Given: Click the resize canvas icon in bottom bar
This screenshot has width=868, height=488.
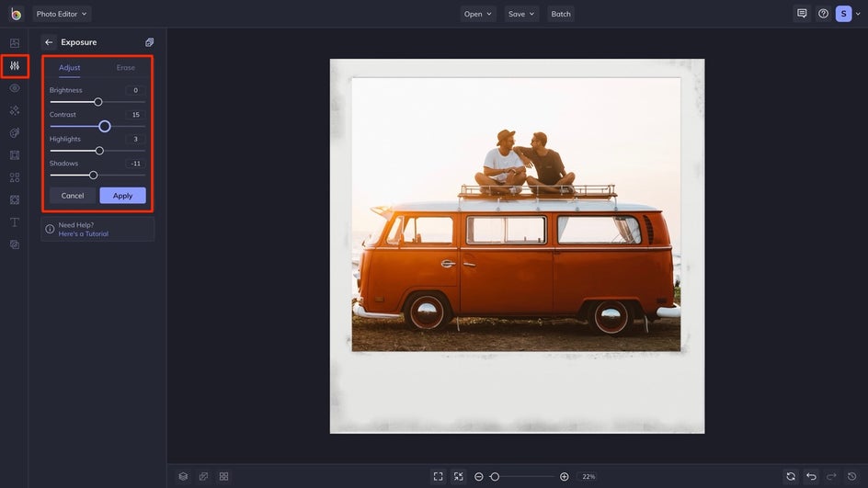Looking at the screenshot, I should click(204, 476).
